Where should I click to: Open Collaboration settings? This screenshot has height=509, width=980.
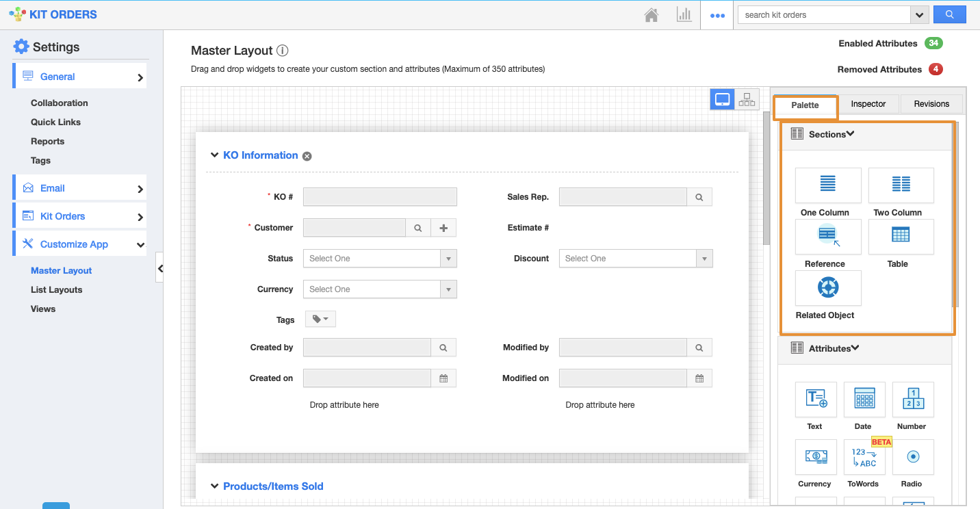(x=60, y=103)
